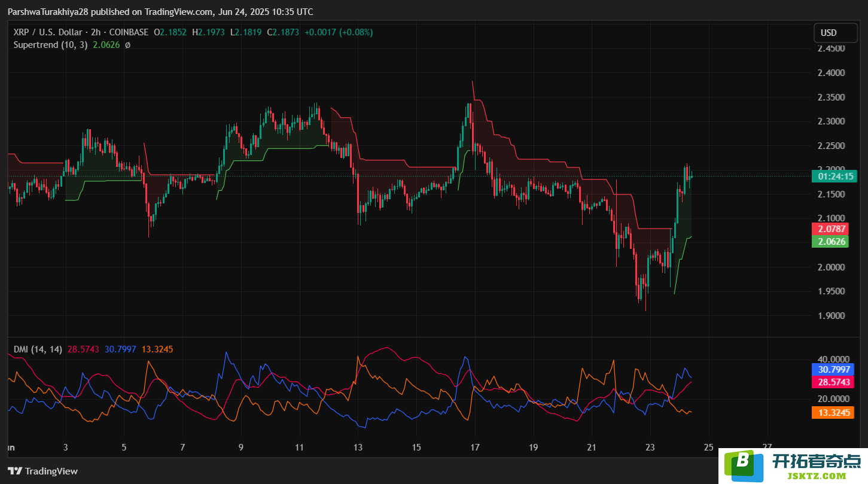The width and height of the screenshot is (868, 484).
Task: Click DMI legend value 28.5743
Action: click(x=83, y=349)
